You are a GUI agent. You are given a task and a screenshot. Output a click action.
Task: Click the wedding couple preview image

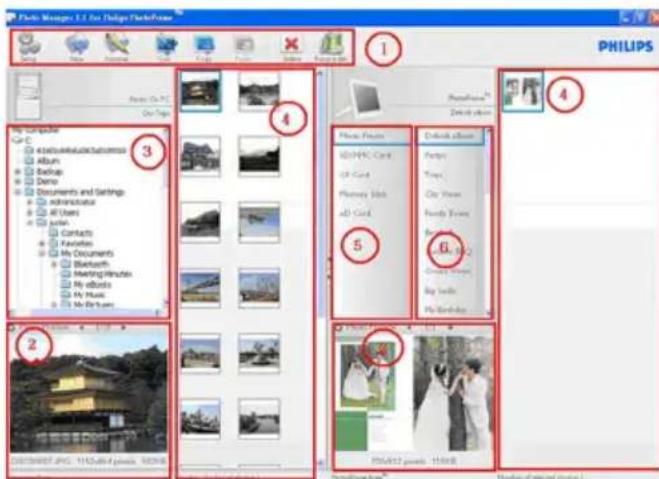[414, 393]
